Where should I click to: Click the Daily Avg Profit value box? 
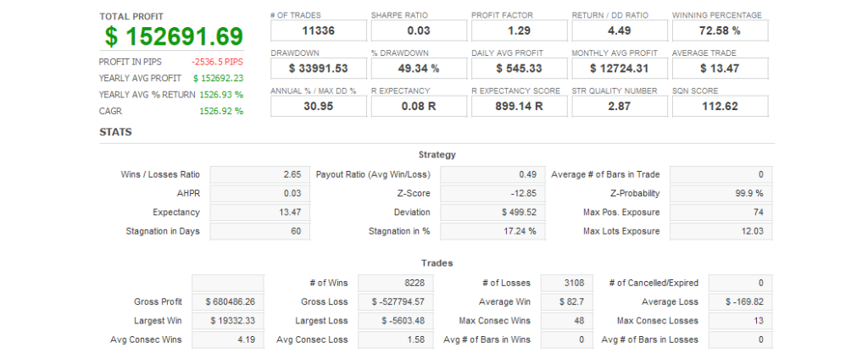click(519, 68)
